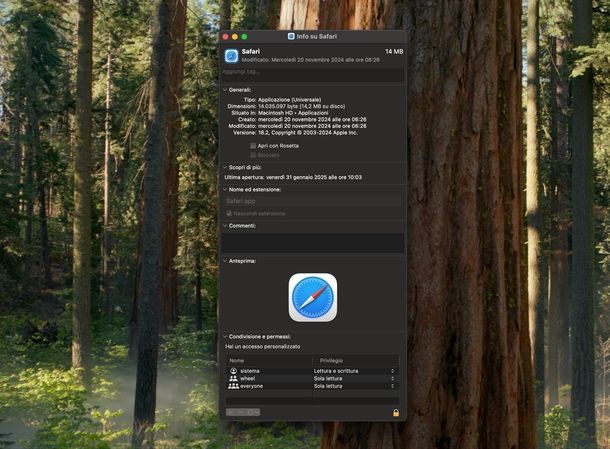Viewport: 610px width, 449px height.
Task: Click the Info su Safari window title
Action: pos(317,36)
